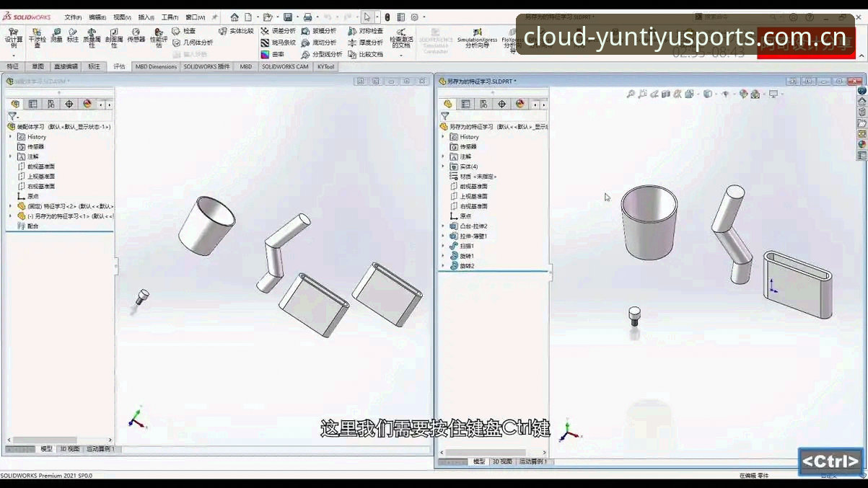Switch to the 草图 sketch ribbon tab

pos(38,66)
